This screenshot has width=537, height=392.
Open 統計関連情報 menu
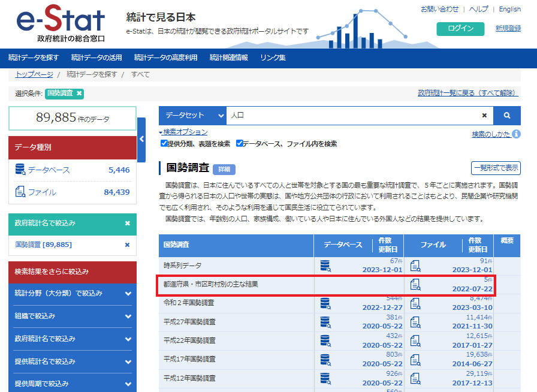pyautogui.click(x=229, y=58)
